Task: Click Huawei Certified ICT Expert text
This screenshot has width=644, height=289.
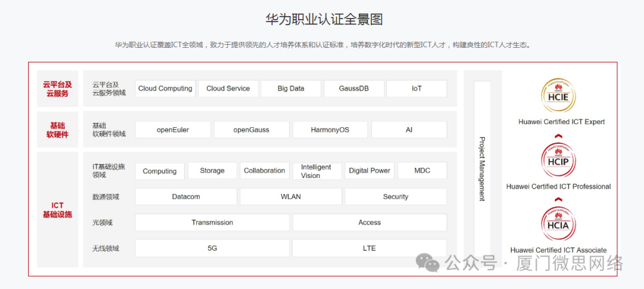Action: tap(562, 122)
